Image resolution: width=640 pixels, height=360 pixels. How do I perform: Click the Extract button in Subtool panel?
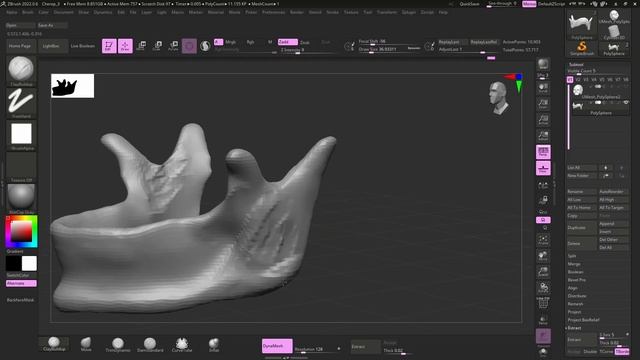tap(581, 340)
